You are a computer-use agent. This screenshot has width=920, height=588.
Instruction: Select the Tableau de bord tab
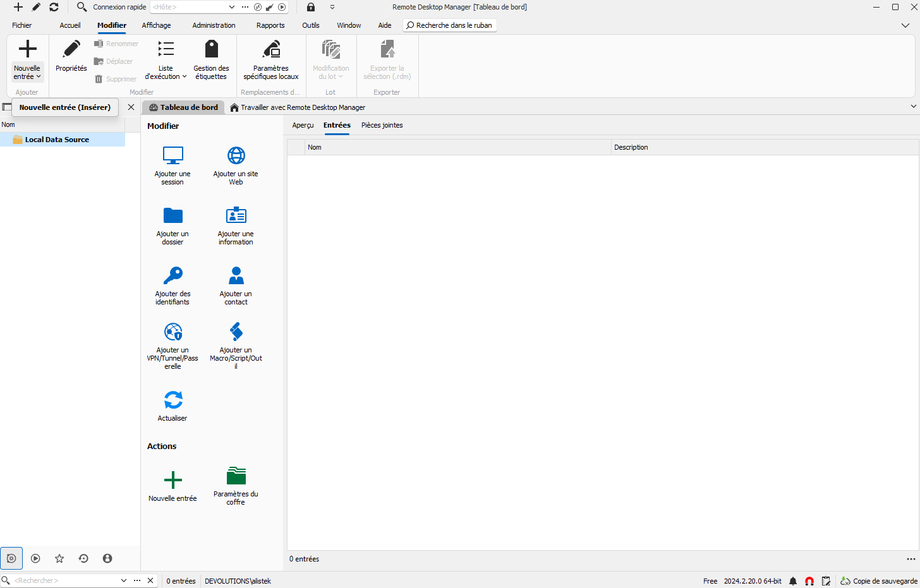coord(183,107)
